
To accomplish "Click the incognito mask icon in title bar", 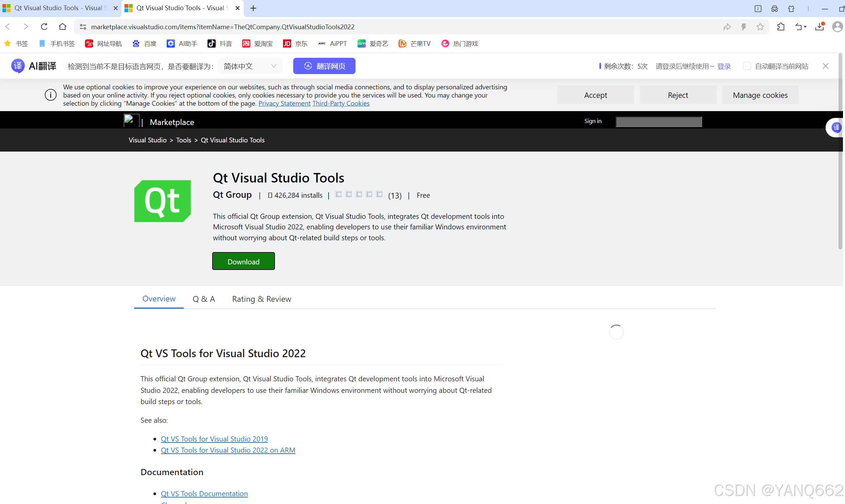I will click(x=775, y=8).
